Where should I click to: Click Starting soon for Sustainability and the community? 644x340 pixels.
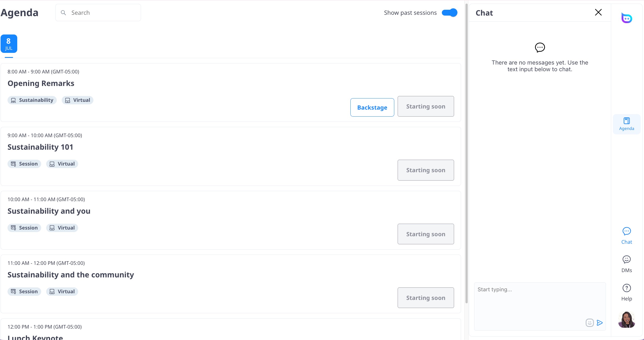tap(426, 298)
